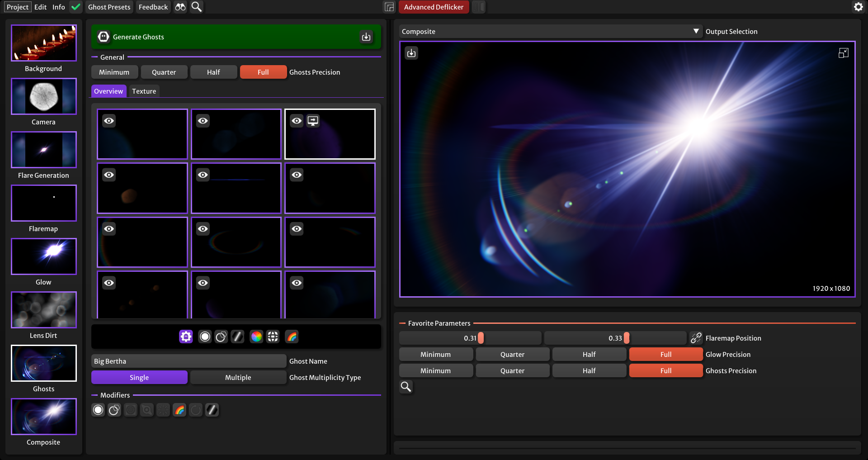Click the save icon in composite preview
Image resolution: width=868 pixels, height=460 pixels.
click(411, 53)
